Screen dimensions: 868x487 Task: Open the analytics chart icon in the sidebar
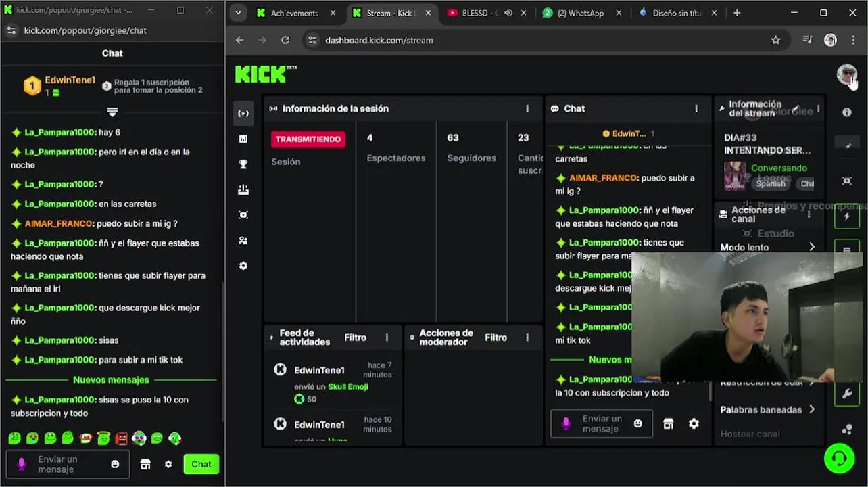tap(243, 139)
